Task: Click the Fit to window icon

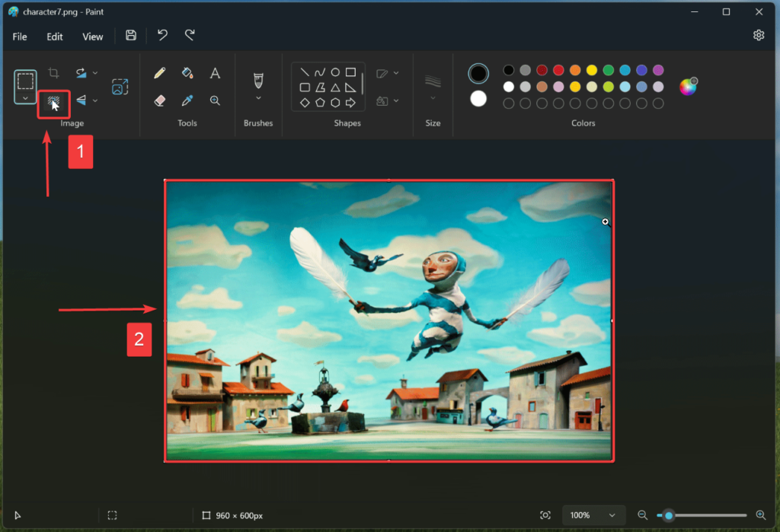Action: point(545,515)
